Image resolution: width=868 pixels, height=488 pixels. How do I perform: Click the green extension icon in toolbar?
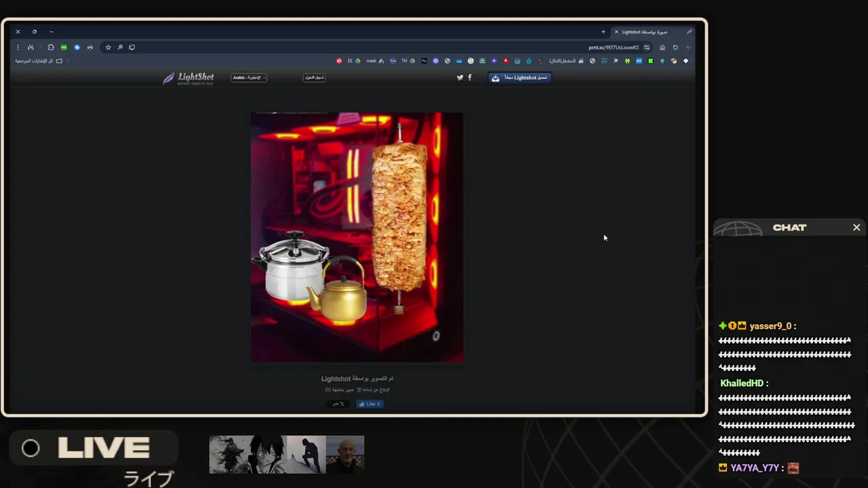(x=64, y=47)
